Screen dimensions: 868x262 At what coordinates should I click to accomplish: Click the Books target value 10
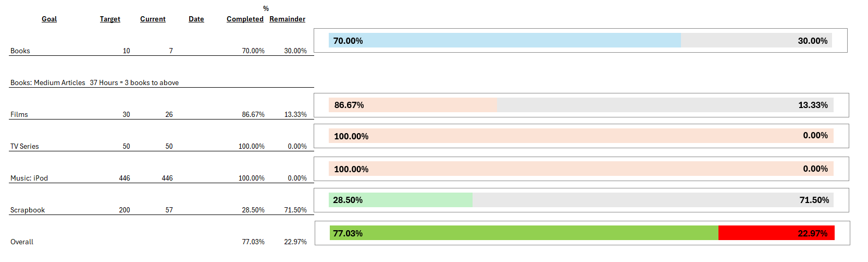point(126,51)
